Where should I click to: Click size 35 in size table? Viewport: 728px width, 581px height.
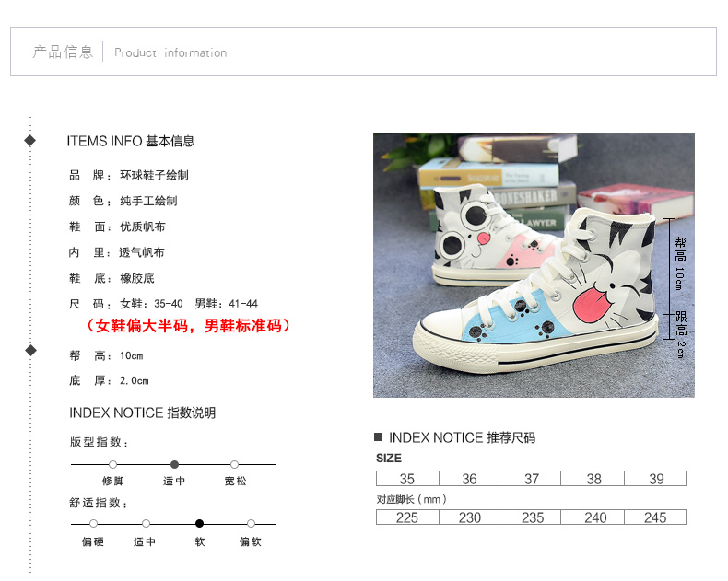pyautogui.click(x=407, y=479)
